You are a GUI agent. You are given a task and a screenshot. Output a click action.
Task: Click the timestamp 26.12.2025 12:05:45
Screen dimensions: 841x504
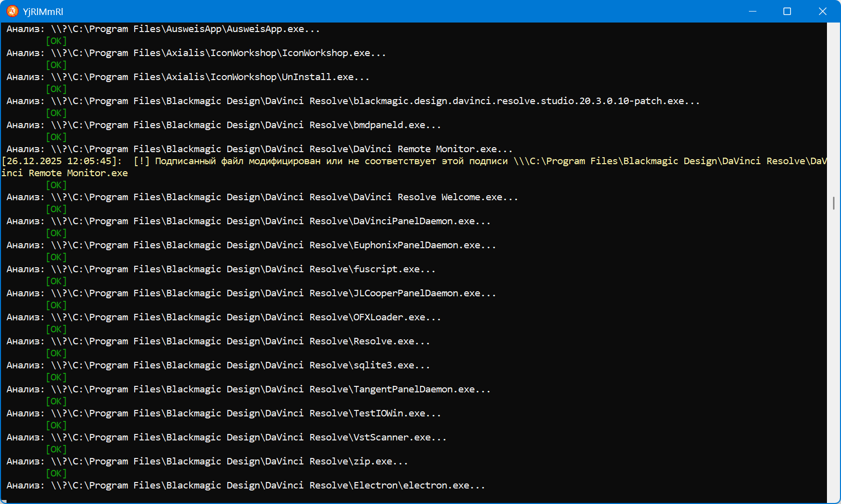(62, 161)
